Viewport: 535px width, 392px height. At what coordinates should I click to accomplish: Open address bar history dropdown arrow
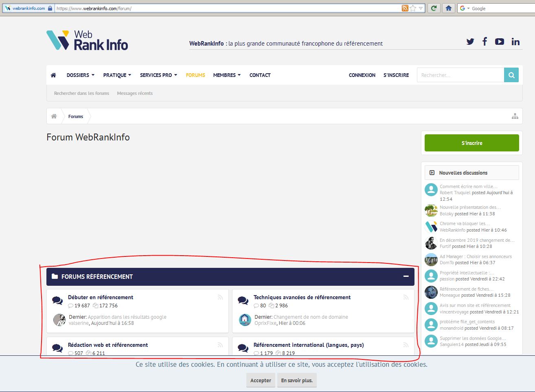pyautogui.click(x=421, y=8)
